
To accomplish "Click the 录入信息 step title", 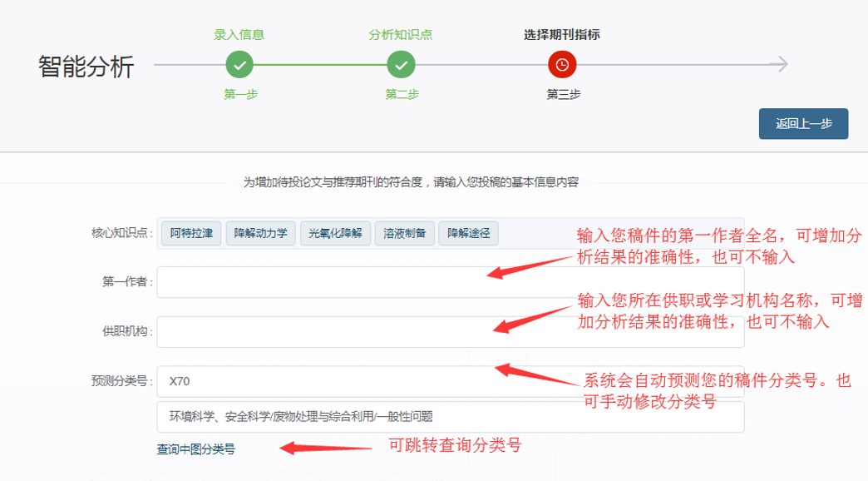I will (x=239, y=35).
